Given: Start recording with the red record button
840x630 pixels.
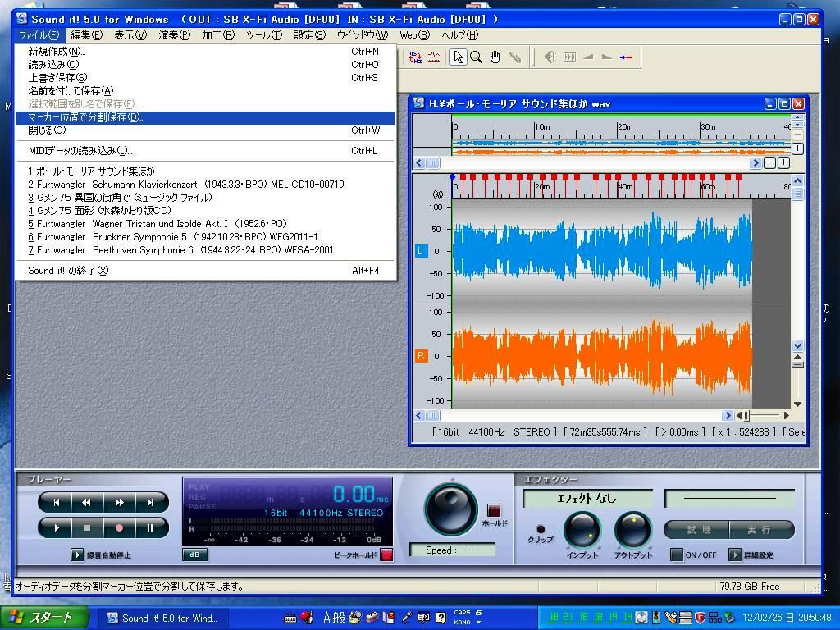Looking at the screenshot, I should tap(119, 527).
